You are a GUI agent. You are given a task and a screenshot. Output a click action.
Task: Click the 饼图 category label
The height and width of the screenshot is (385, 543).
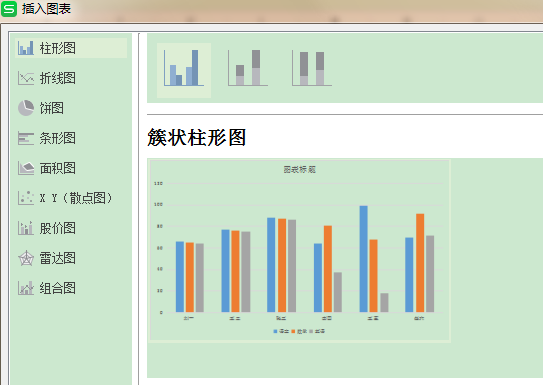click(x=52, y=108)
